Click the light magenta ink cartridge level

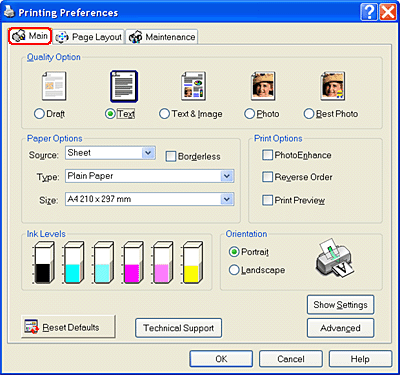coord(162,263)
